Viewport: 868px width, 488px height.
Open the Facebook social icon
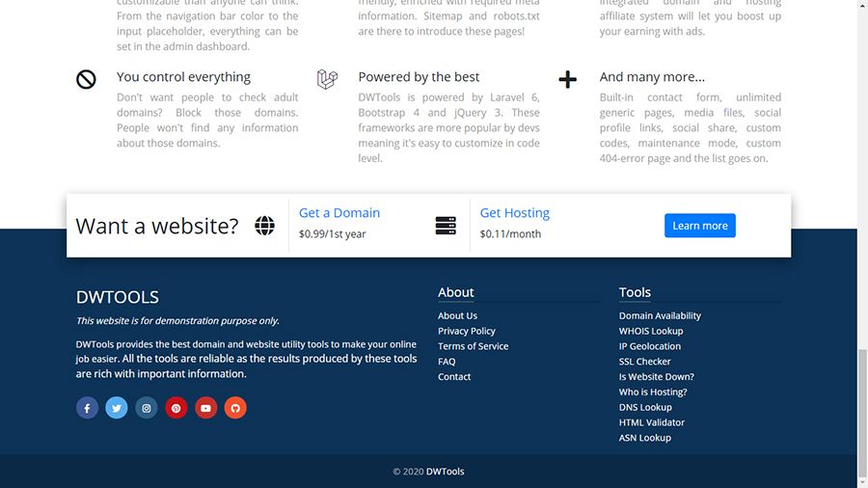[87, 408]
